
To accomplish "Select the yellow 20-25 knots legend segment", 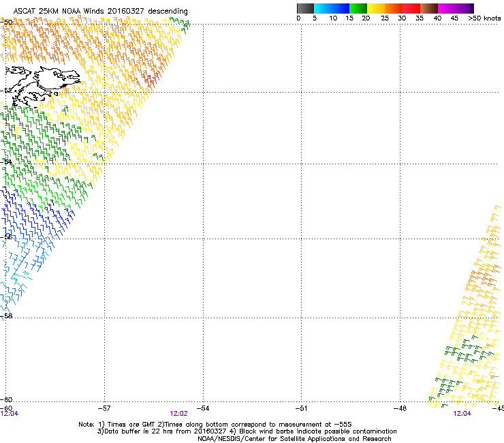I will [x=376, y=8].
